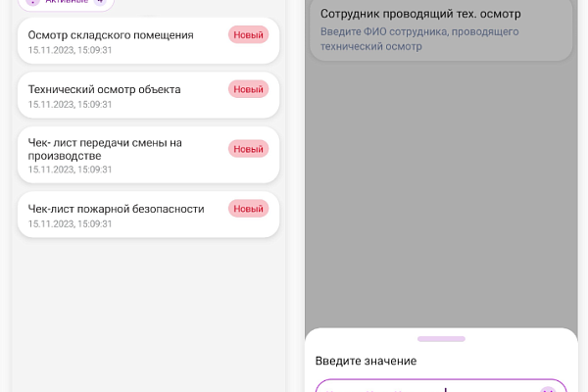This screenshot has height=392, width=588.
Task: Click "Новый" badge on передачи смены checklist
Action: pyautogui.click(x=248, y=149)
